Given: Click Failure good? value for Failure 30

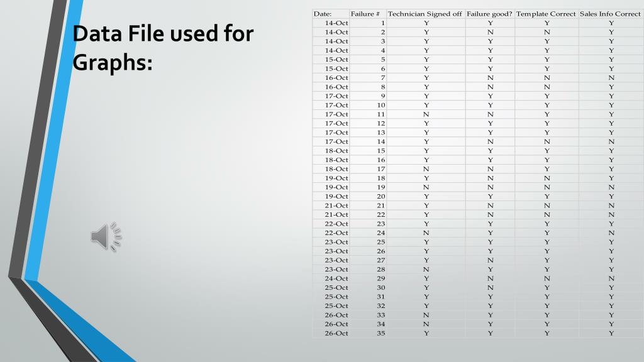Looking at the screenshot, I should (x=490, y=288).
